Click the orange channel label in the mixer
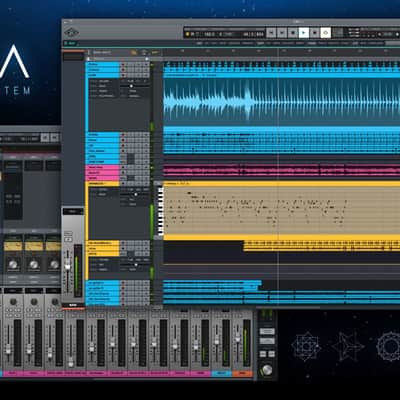The width and height of the screenshot is (400, 400). 242,373
